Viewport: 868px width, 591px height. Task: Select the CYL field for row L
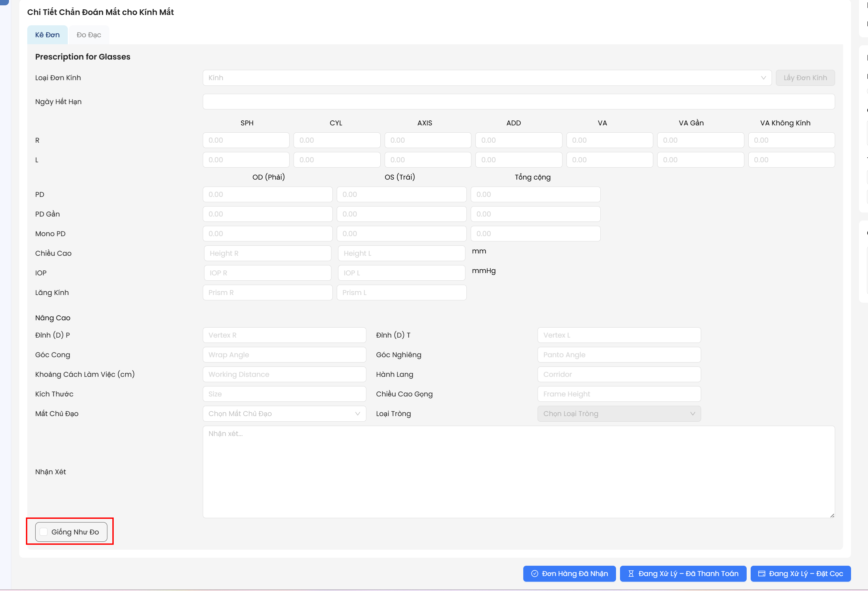(337, 160)
